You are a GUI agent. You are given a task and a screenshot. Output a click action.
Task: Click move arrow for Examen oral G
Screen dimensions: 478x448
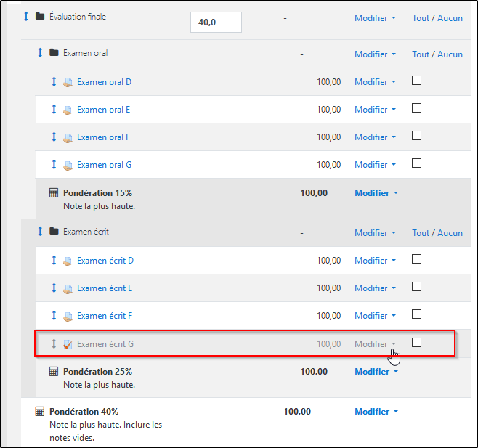pyautogui.click(x=54, y=165)
